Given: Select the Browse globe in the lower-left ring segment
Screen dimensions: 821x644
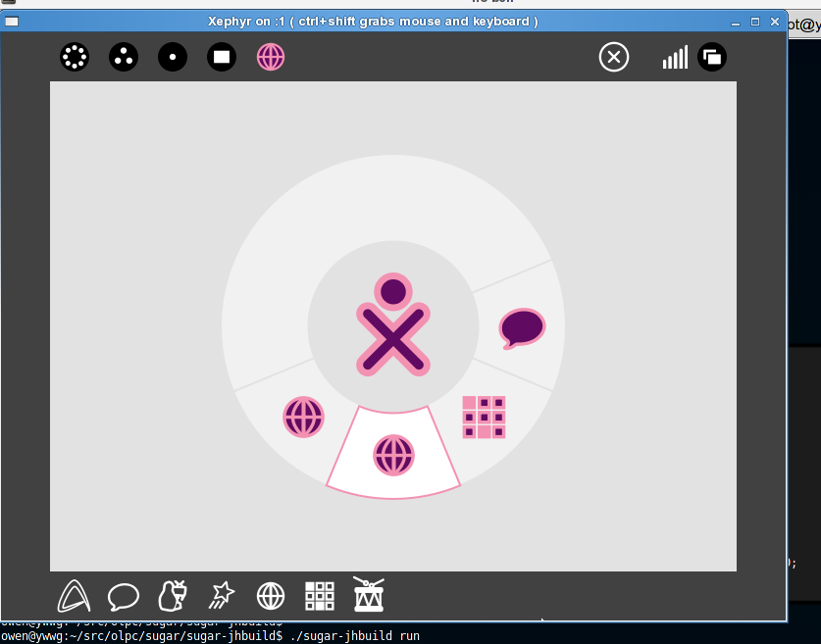Looking at the screenshot, I should point(304,417).
